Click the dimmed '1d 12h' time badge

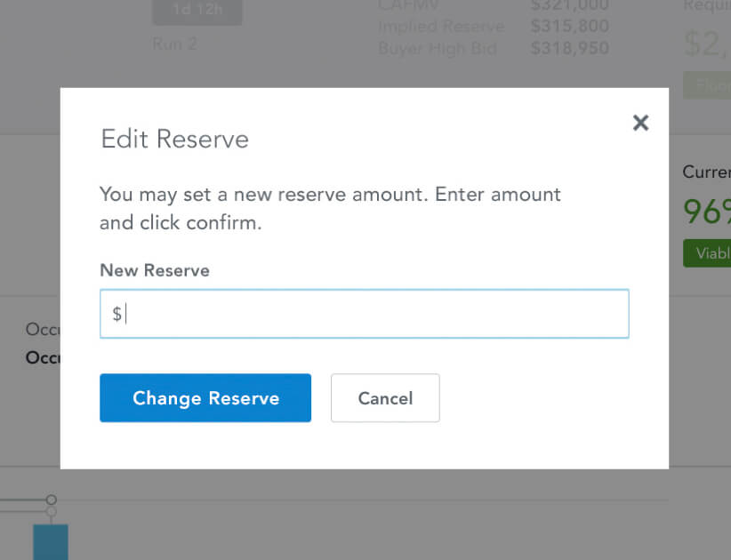tap(197, 12)
